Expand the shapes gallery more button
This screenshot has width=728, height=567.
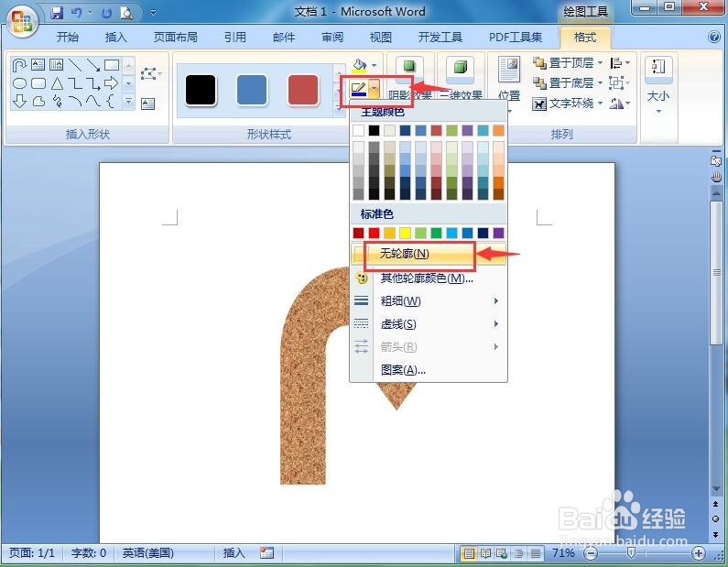[129, 101]
